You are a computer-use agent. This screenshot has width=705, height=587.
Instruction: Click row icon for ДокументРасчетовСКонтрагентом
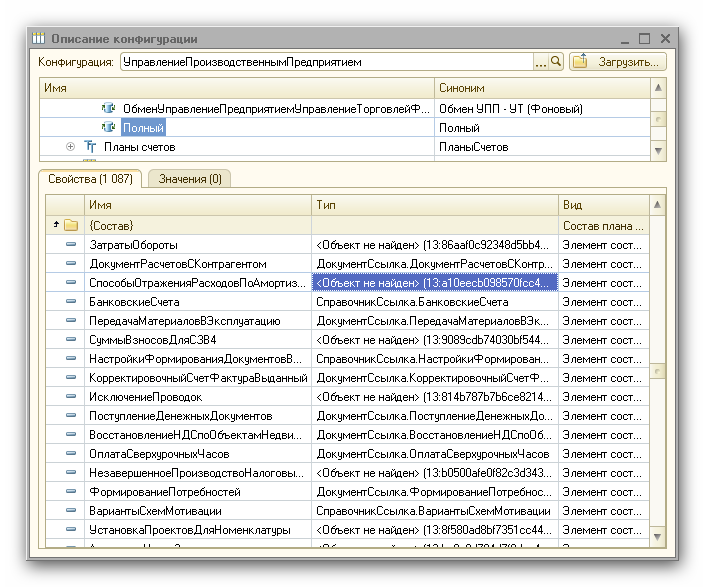tap(71, 263)
